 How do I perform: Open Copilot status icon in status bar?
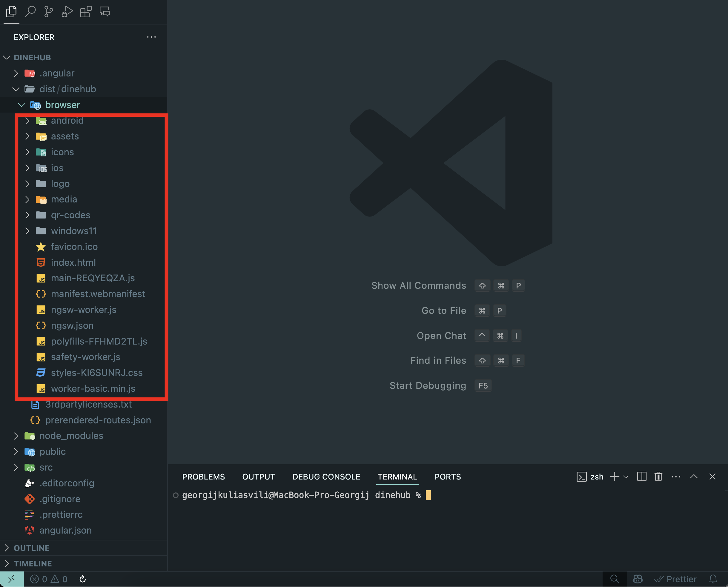(x=638, y=579)
